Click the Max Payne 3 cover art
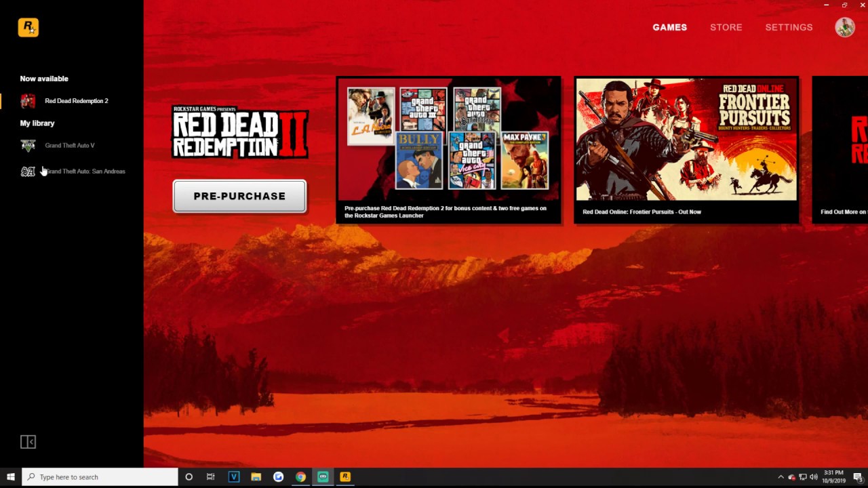This screenshot has width=868, height=488. pyautogui.click(x=524, y=161)
